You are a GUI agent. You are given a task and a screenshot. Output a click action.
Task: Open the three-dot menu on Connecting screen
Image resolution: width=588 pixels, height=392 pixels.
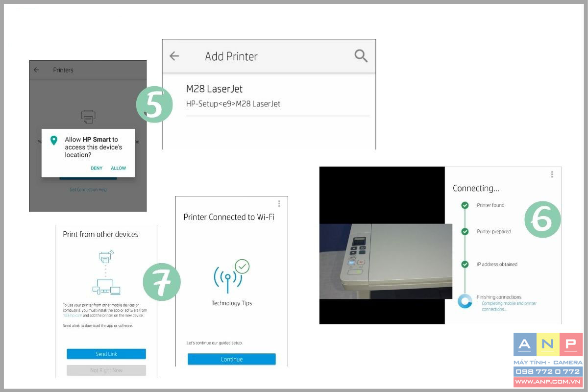pyautogui.click(x=552, y=174)
